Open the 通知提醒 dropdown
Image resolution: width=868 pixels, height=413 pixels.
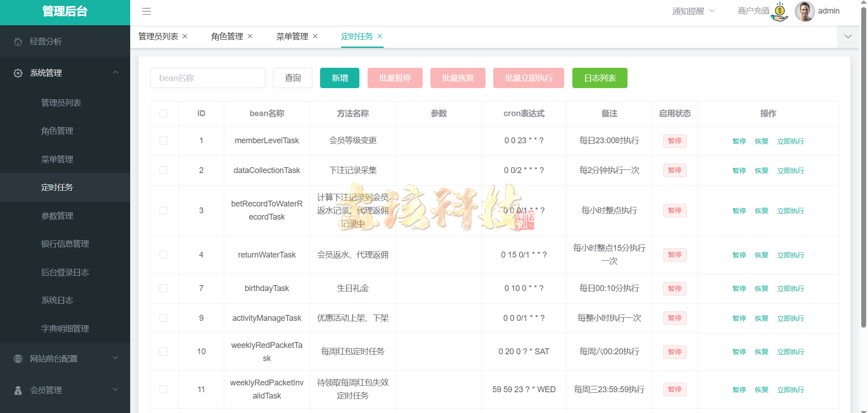point(693,11)
